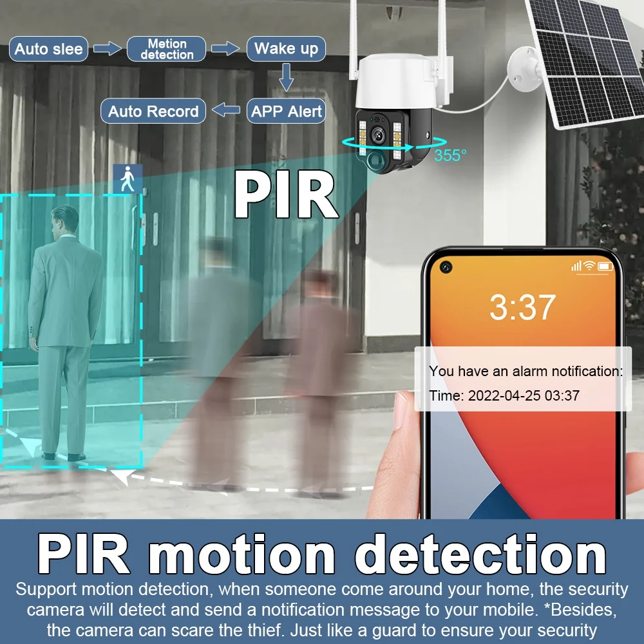Click the walking person icon

point(128,179)
